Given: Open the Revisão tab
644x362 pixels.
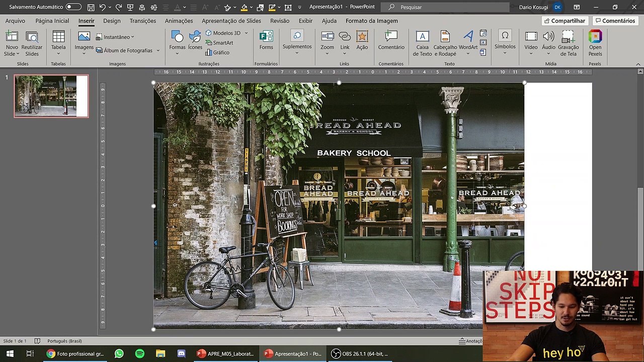Looking at the screenshot, I should [280, 21].
